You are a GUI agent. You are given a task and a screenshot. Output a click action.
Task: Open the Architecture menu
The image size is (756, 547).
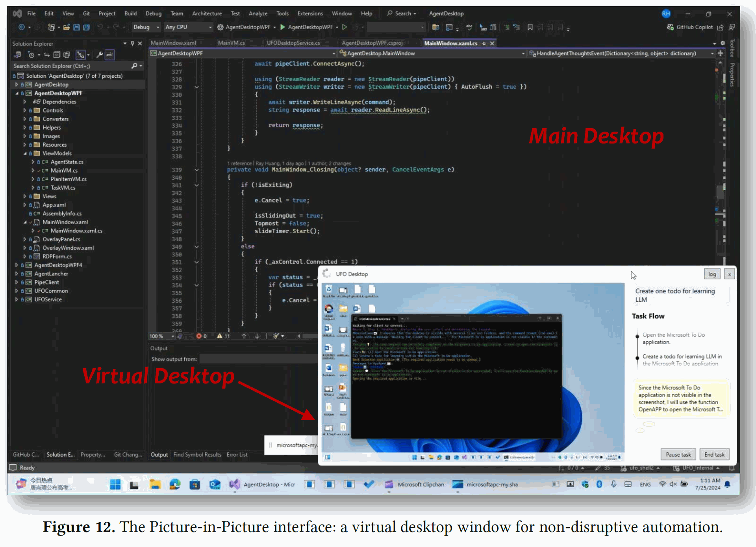click(207, 13)
